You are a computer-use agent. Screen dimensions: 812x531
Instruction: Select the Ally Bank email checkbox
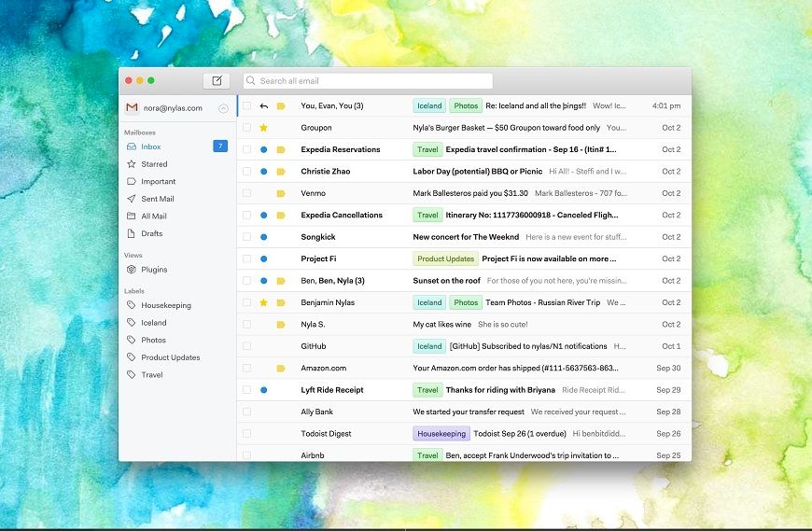click(247, 412)
